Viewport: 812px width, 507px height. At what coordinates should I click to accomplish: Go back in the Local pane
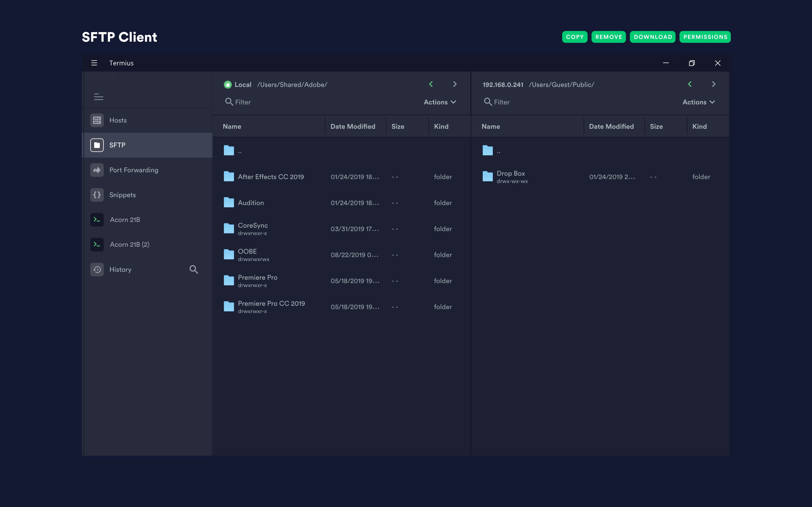coord(431,84)
